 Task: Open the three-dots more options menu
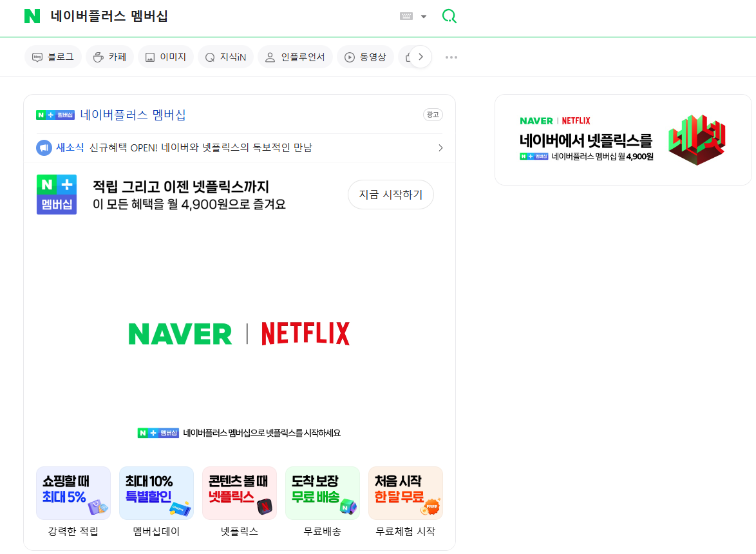[451, 57]
